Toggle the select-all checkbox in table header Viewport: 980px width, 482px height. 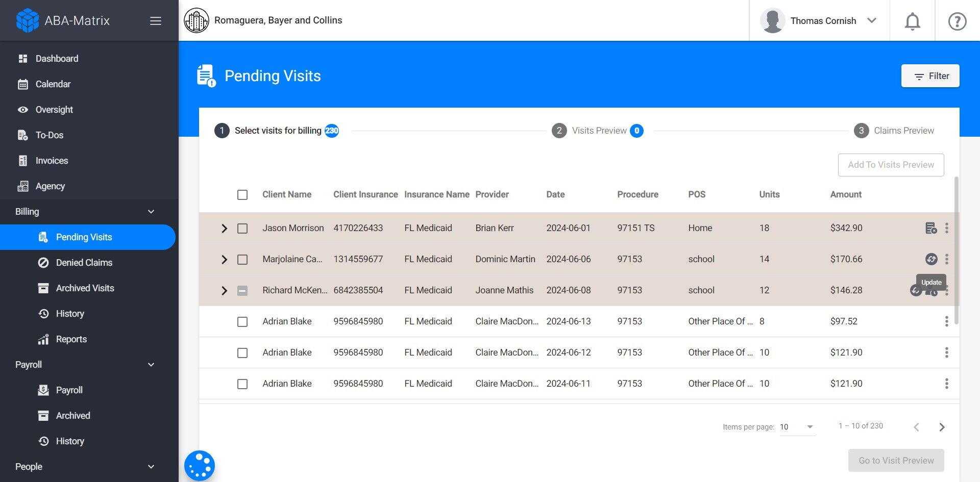pos(242,195)
